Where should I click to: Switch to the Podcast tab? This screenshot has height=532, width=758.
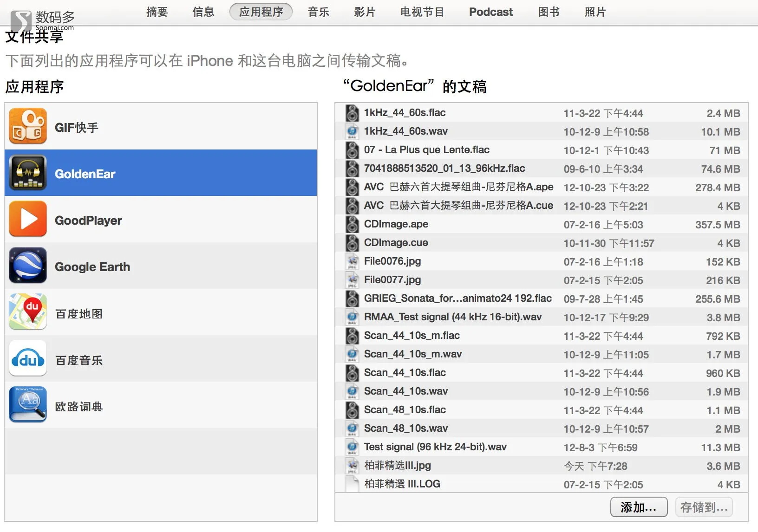click(491, 12)
